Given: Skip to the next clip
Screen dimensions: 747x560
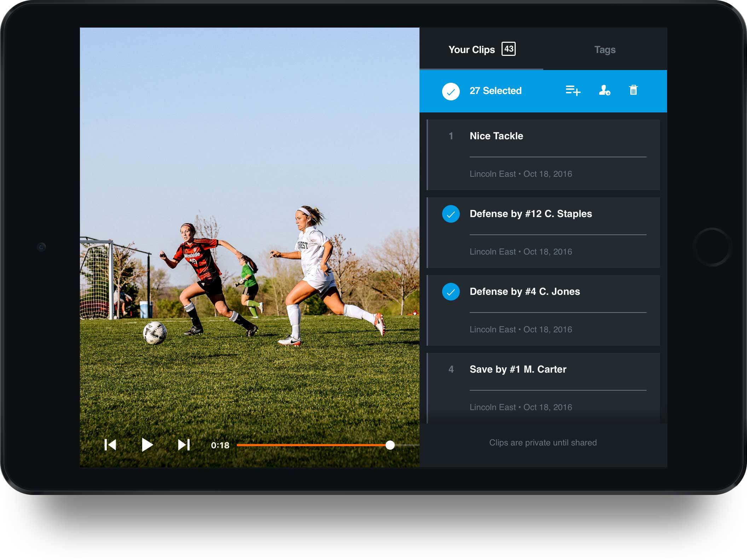Looking at the screenshot, I should 183,445.
